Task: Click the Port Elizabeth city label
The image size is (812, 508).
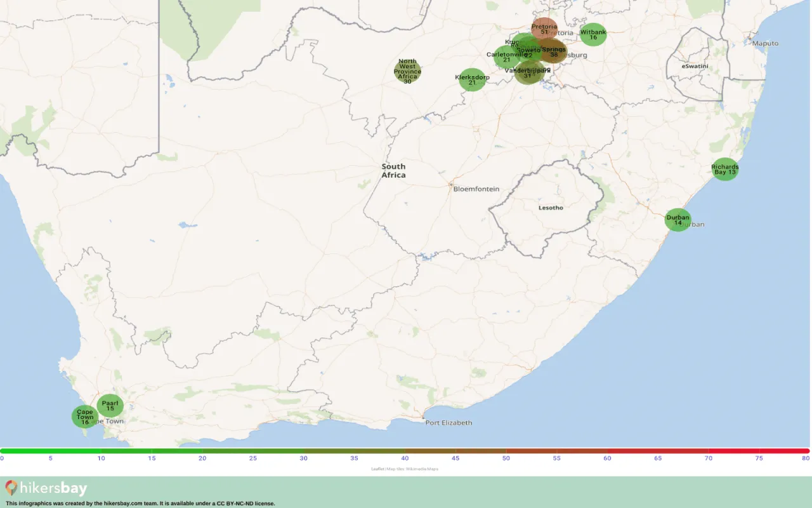Action: [449, 423]
